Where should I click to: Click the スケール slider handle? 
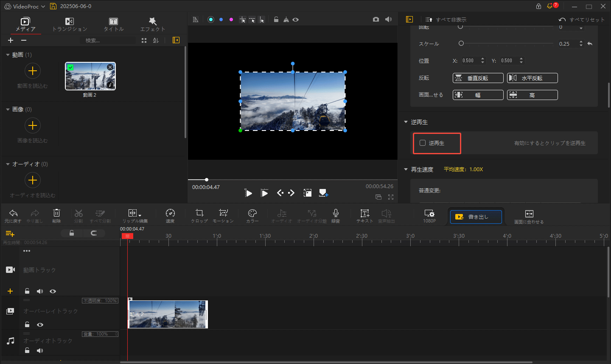click(x=461, y=43)
